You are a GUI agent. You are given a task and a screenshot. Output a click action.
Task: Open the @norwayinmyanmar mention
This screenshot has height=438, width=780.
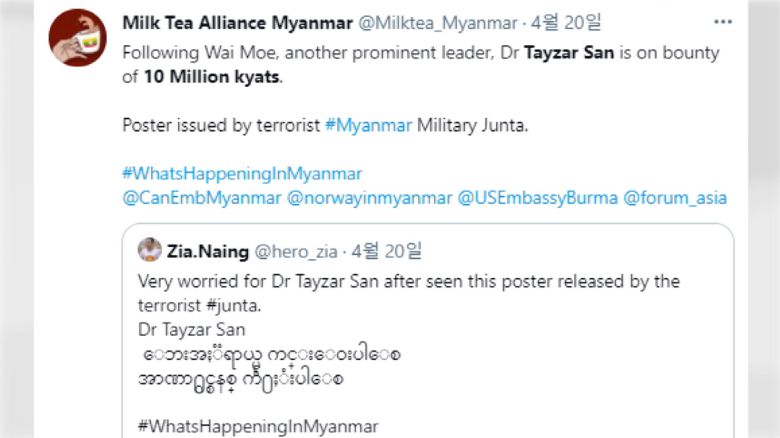point(370,198)
